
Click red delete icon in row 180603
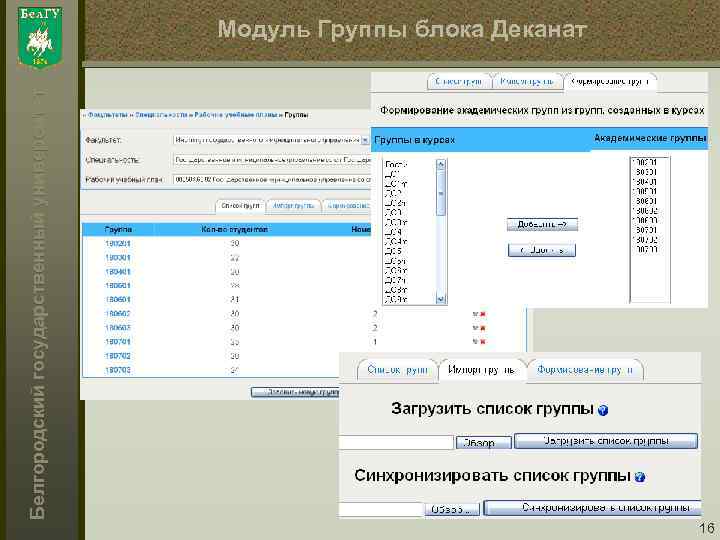[483, 328]
